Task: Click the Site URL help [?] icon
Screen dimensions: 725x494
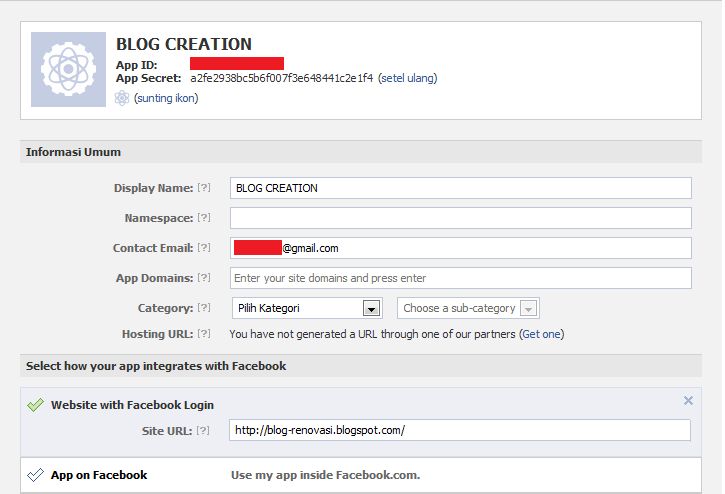Action: click(x=203, y=431)
